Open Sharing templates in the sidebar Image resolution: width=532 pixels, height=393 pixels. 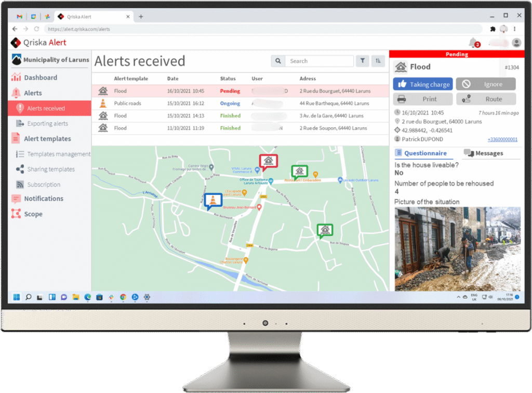pos(46,169)
